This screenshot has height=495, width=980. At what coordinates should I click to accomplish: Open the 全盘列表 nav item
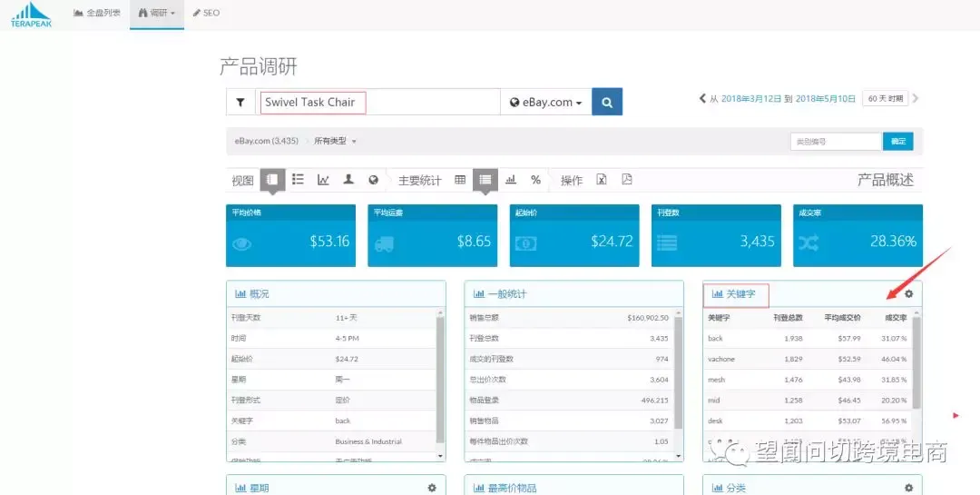(x=97, y=13)
